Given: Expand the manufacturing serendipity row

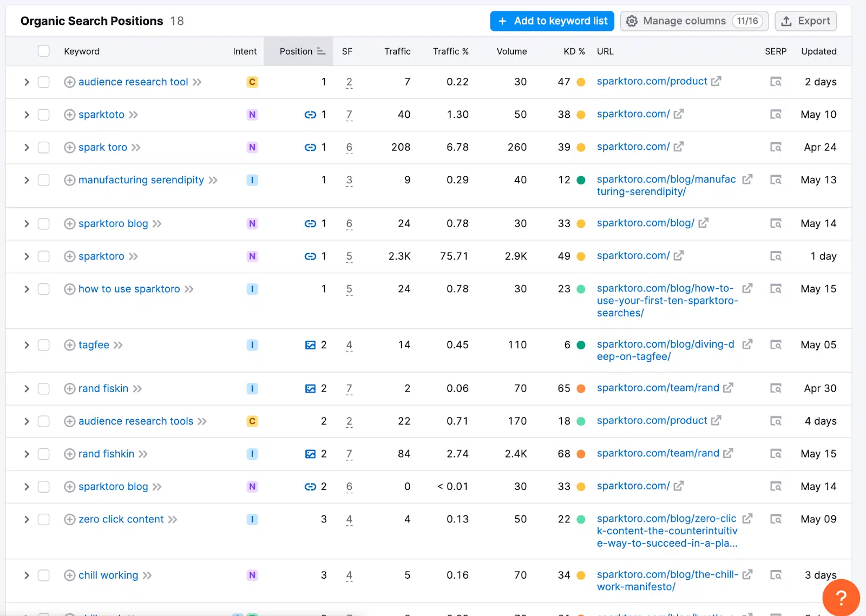Looking at the screenshot, I should [x=27, y=180].
